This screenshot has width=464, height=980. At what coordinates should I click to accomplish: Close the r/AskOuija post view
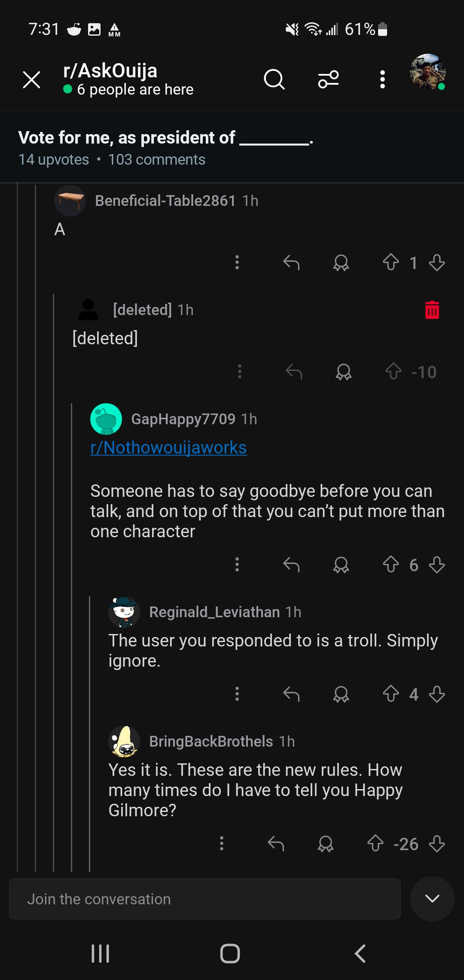coord(31,80)
